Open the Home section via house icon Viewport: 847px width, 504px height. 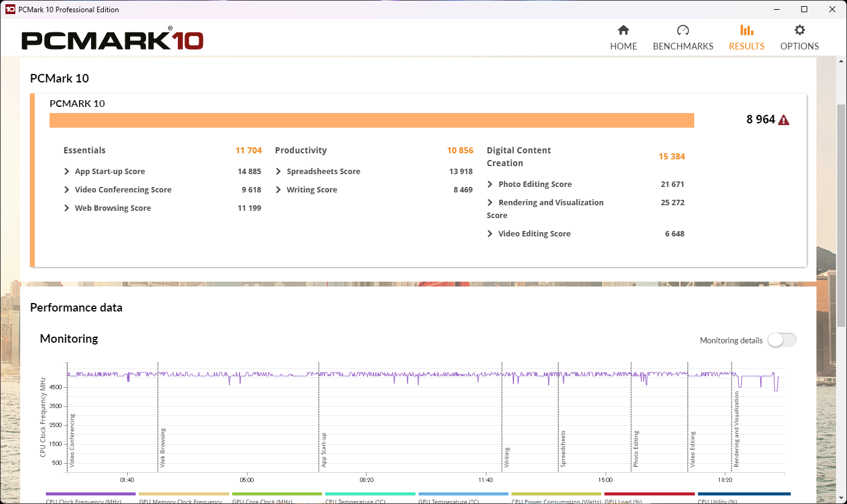pos(623,31)
